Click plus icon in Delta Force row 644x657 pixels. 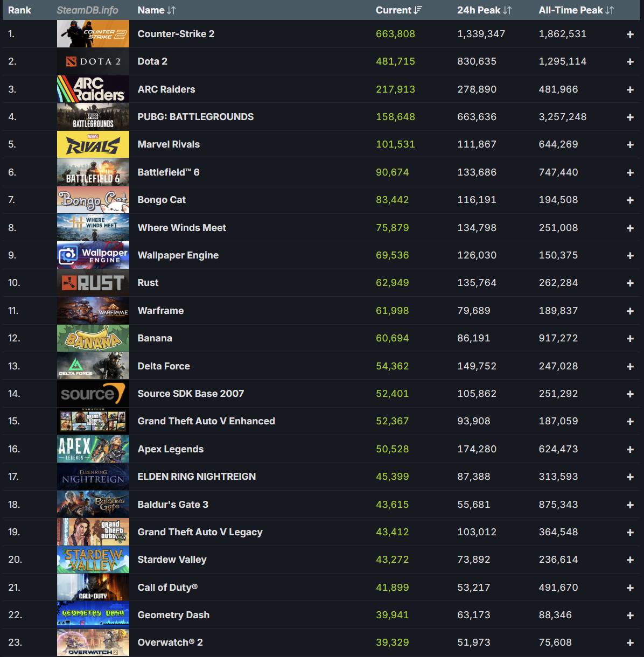click(x=630, y=367)
